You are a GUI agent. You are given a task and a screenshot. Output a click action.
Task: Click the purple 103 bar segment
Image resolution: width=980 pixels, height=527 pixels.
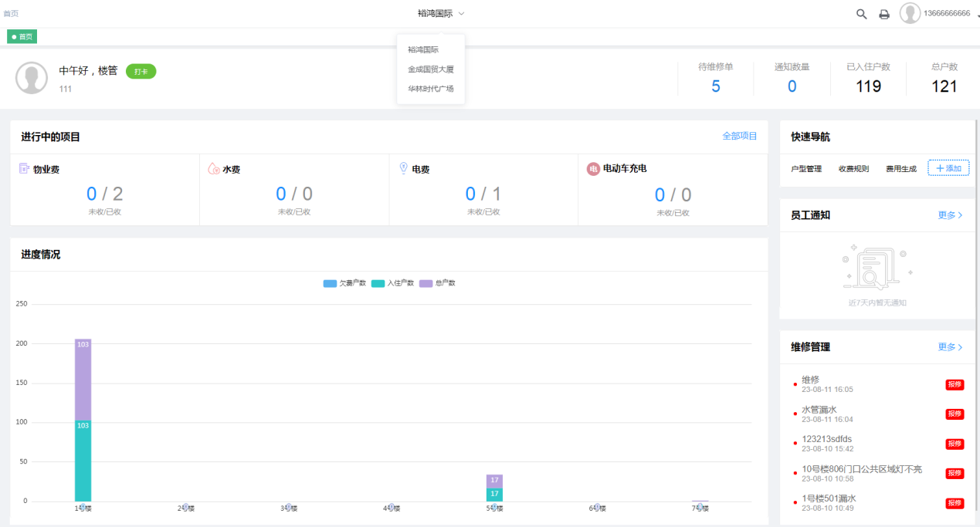(x=83, y=380)
